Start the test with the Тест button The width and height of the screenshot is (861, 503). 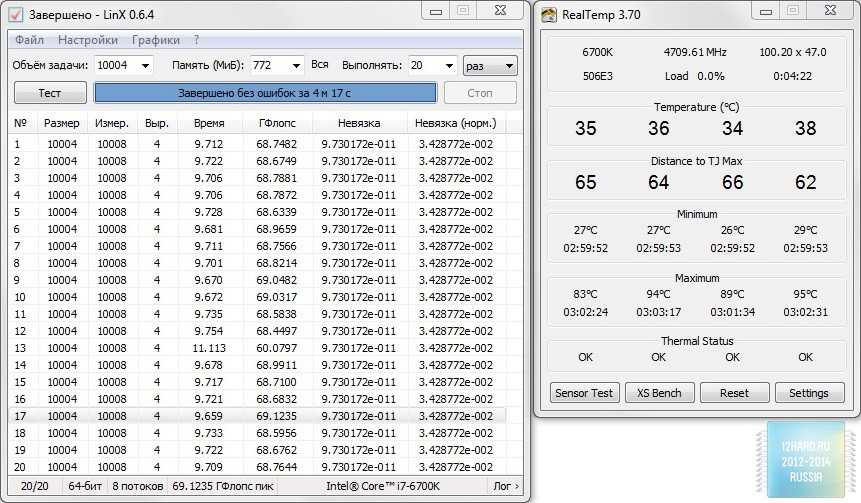pyautogui.click(x=49, y=93)
